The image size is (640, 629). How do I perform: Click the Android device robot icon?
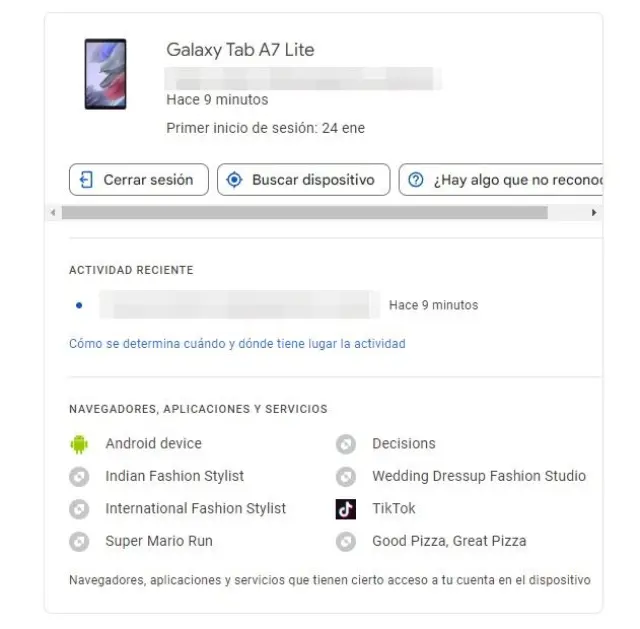tap(79, 444)
